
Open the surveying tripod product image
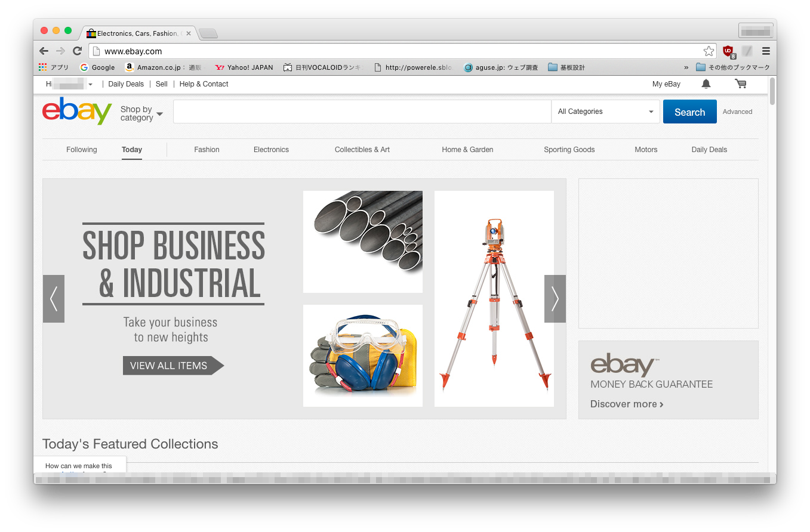click(494, 299)
